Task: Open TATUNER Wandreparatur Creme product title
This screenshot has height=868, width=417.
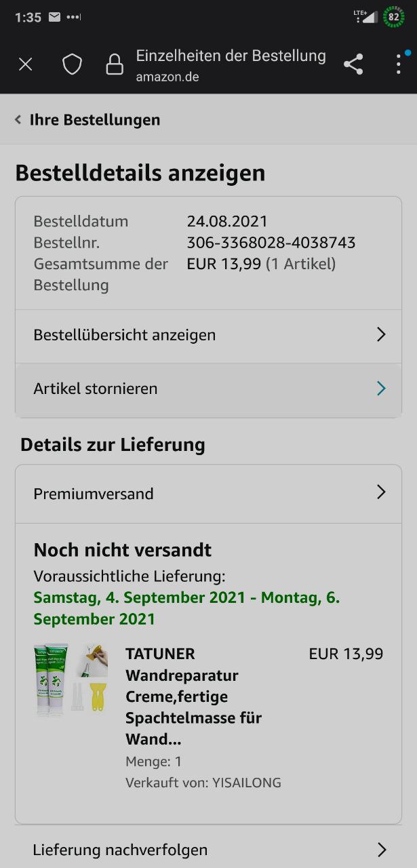Action: click(193, 696)
